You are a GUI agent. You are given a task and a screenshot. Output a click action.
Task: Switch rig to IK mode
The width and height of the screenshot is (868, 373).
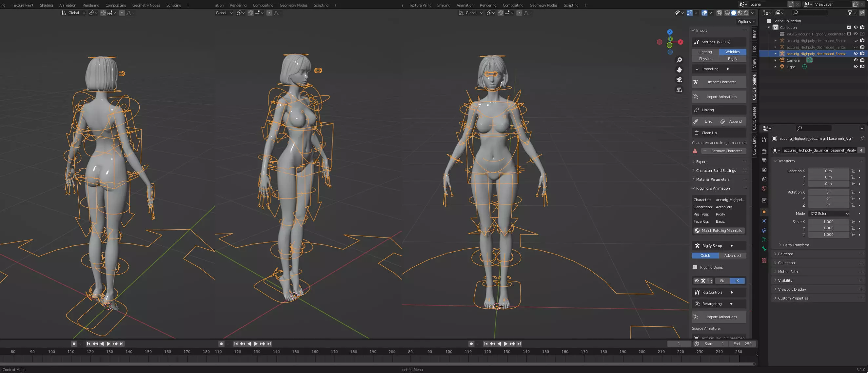(x=737, y=281)
